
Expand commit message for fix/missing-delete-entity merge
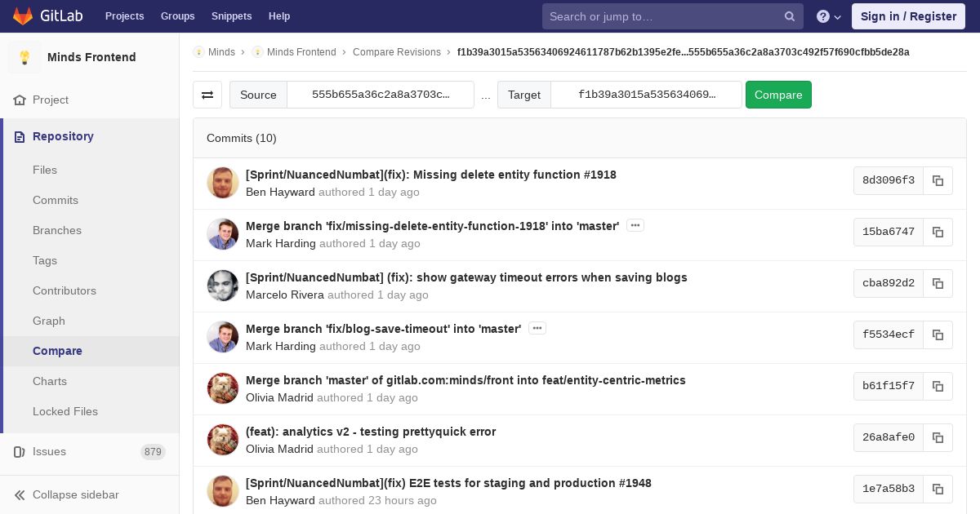point(635,225)
